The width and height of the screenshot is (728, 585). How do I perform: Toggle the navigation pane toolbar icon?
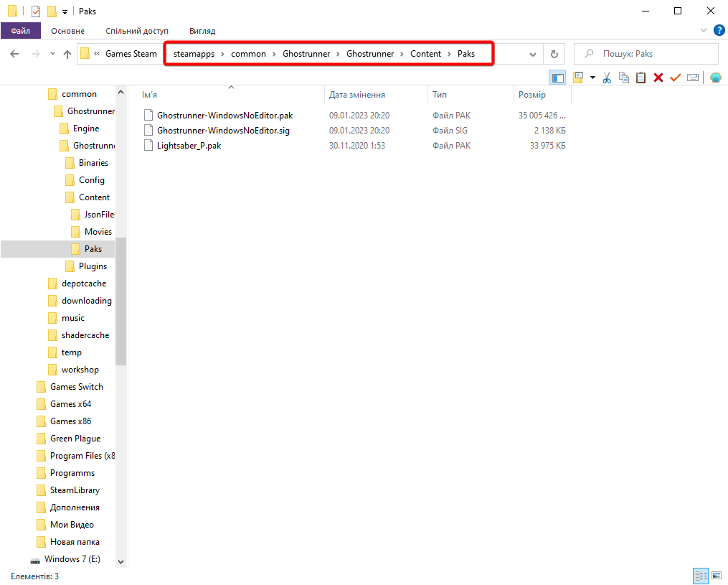point(557,78)
